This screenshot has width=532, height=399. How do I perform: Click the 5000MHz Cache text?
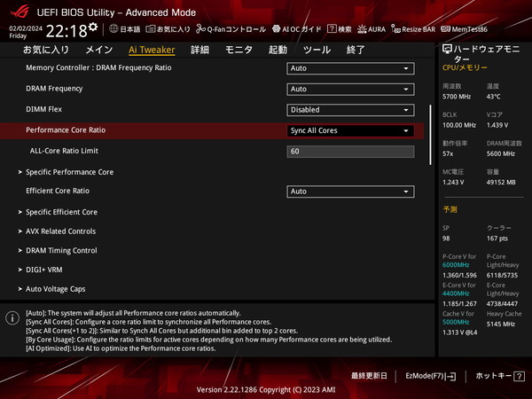[456, 322]
